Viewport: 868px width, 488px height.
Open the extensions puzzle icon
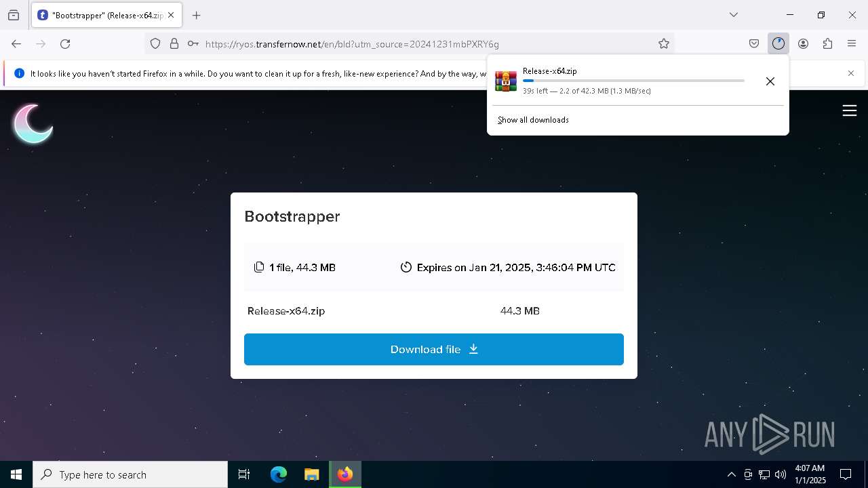pyautogui.click(x=827, y=44)
